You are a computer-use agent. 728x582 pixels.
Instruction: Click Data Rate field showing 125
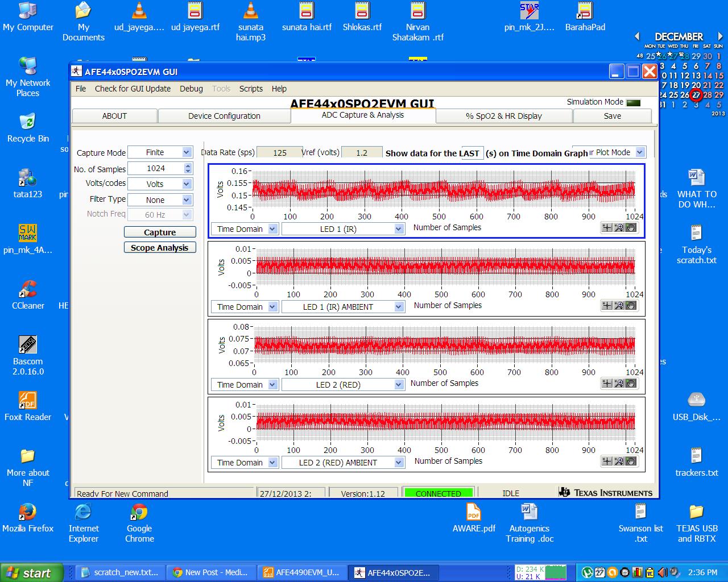point(280,152)
